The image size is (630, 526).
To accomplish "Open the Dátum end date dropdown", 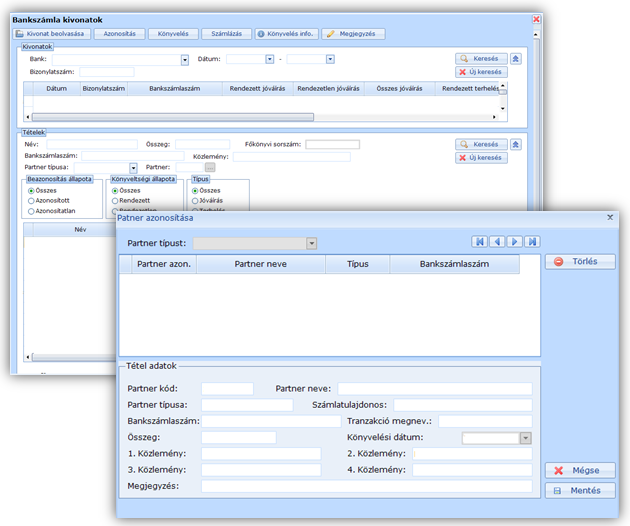I will pos(330,59).
